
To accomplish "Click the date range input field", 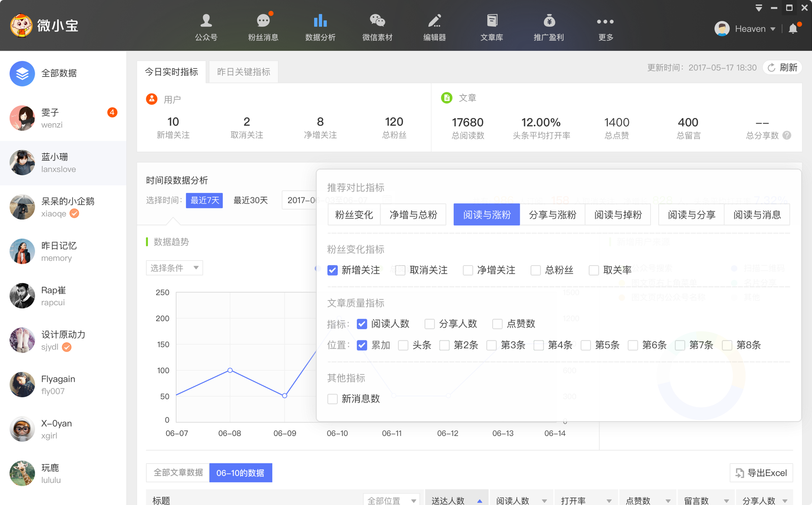I will [300, 200].
